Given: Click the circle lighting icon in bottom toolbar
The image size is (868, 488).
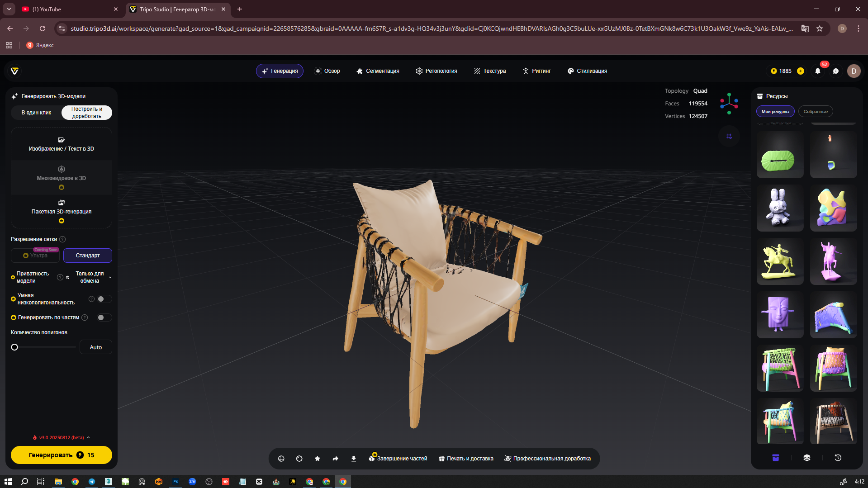Looking at the screenshot, I should pyautogui.click(x=299, y=459).
